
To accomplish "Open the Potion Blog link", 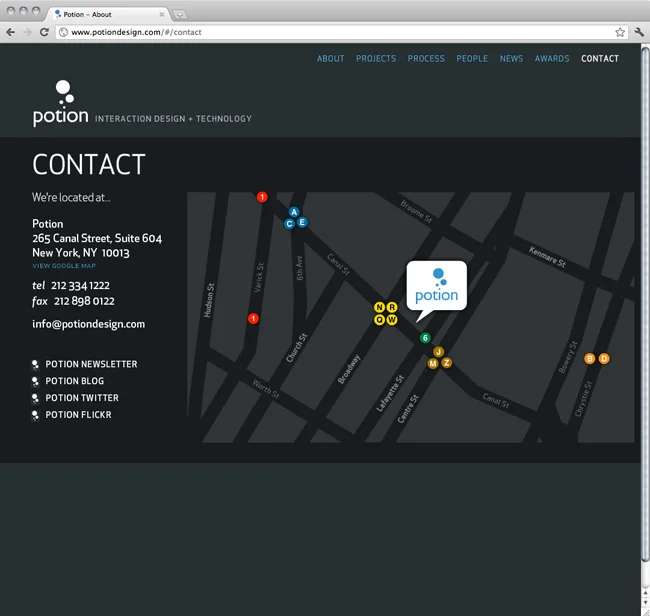I will click(75, 381).
